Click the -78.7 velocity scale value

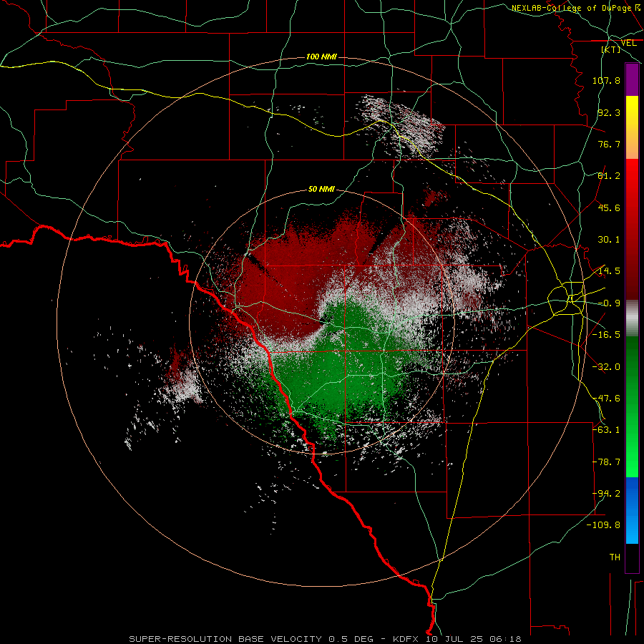pyautogui.click(x=606, y=462)
